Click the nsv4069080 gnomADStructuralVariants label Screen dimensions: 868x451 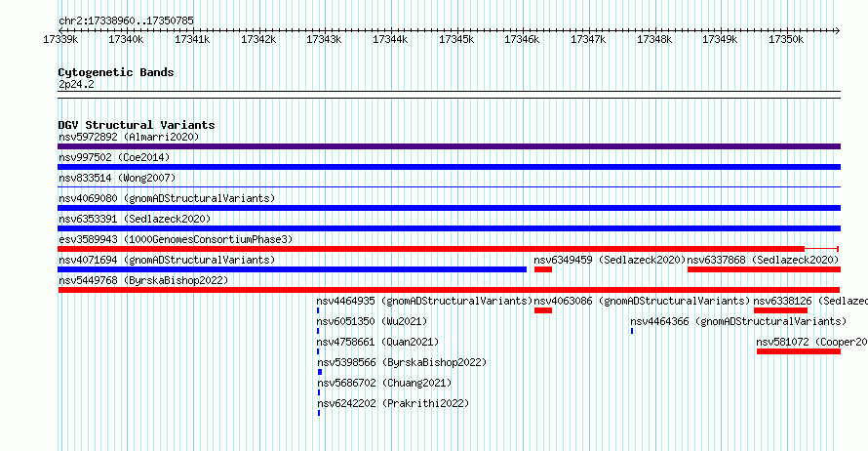[x=167, y=198]
